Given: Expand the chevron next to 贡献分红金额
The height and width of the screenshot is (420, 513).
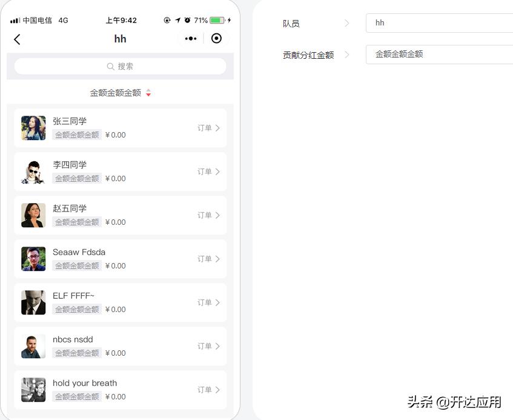Looking at the screenshot, I should pos(347,54).
